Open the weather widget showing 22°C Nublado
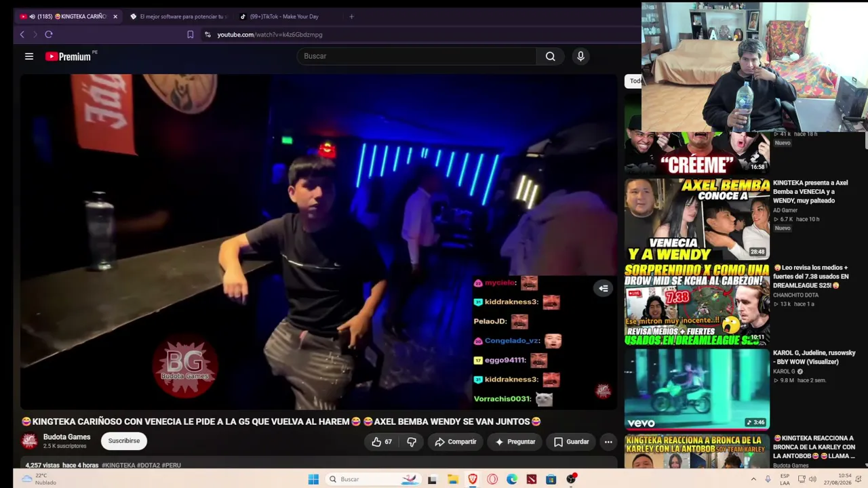 (39, 479)
